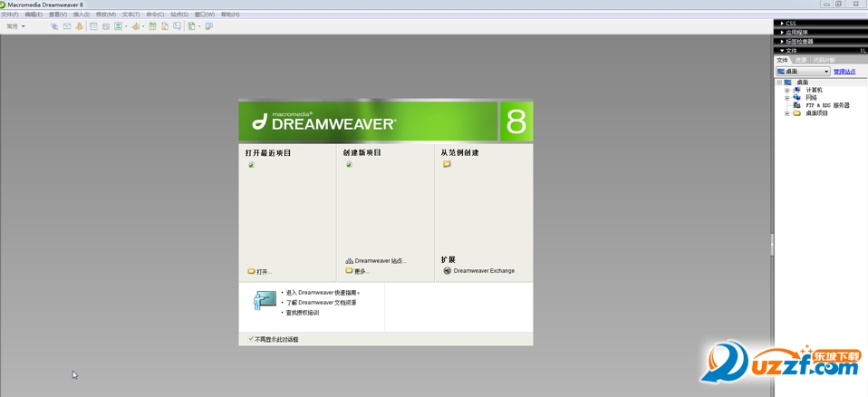The height and width of the screenshot is (397, 868).
Task: Select the 文件 tab in Files panel
Action: pyautogui.click(x=782, y=60)
